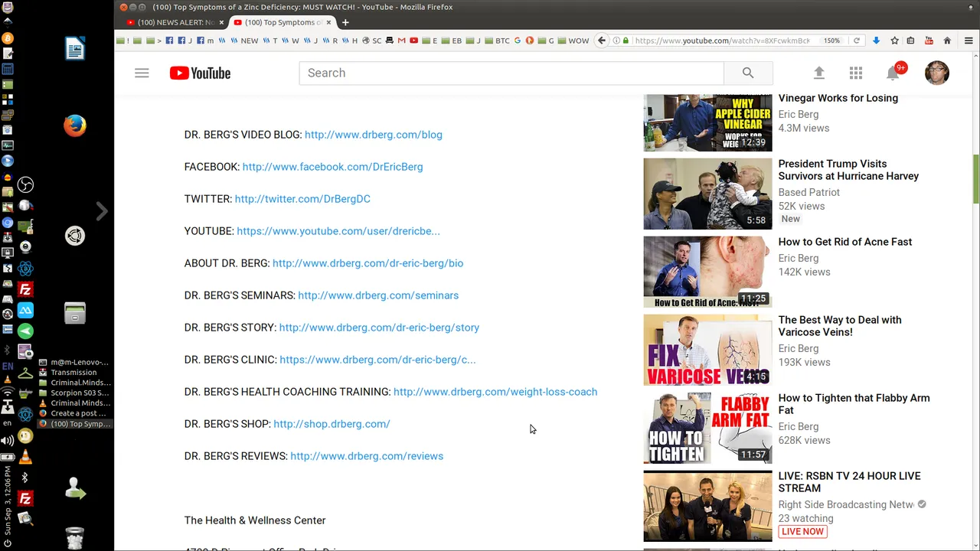Click the large Firefox launcher icon
This screenshot has height=551, width=980.
tap(75, 126)
